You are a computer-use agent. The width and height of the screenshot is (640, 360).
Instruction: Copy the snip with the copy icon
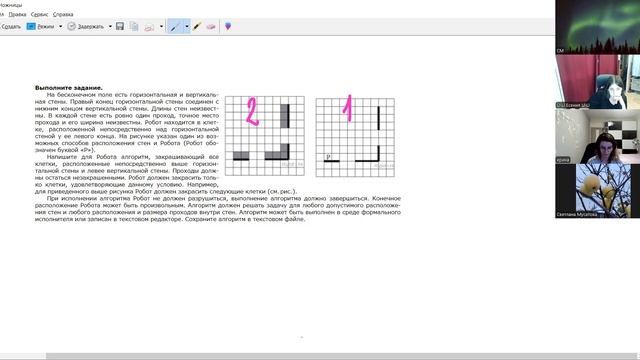(134, 27)
